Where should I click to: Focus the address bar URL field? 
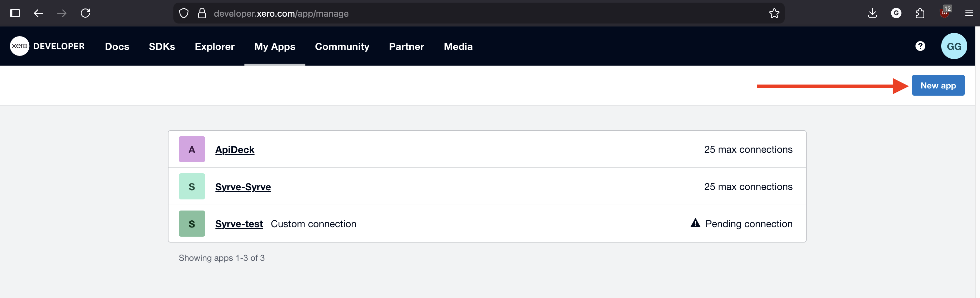479,13
